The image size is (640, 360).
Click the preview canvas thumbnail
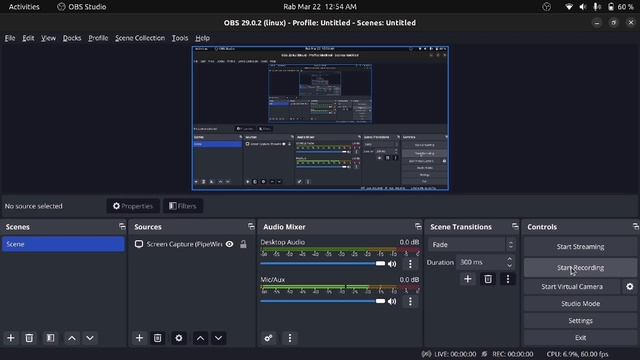[x=320, y=118]
